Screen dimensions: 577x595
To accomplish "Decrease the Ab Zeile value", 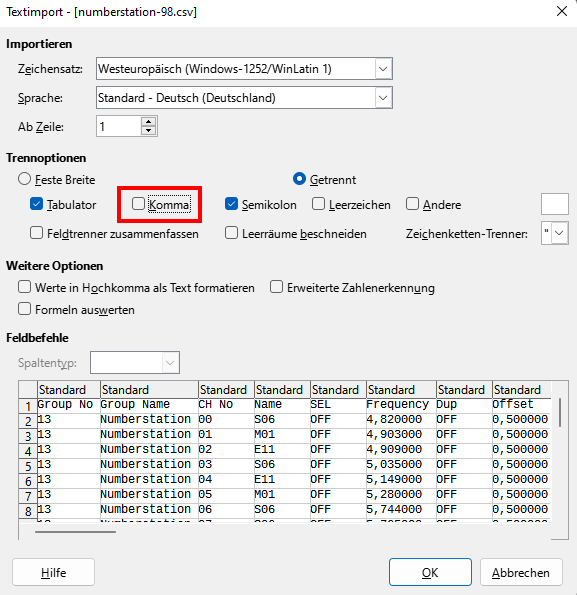I will click(148, 131).
